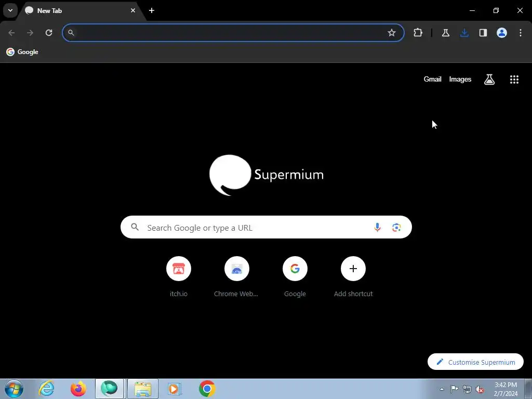Close the New Tab tab
The height and width of the screenshot is (399, 532).
(133, 10)
